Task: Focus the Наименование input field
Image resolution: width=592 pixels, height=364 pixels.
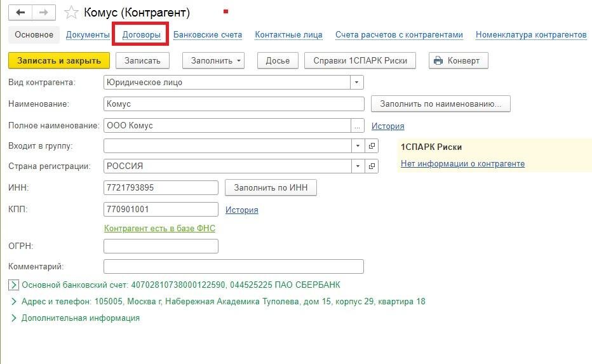Action: pos(234,104)
